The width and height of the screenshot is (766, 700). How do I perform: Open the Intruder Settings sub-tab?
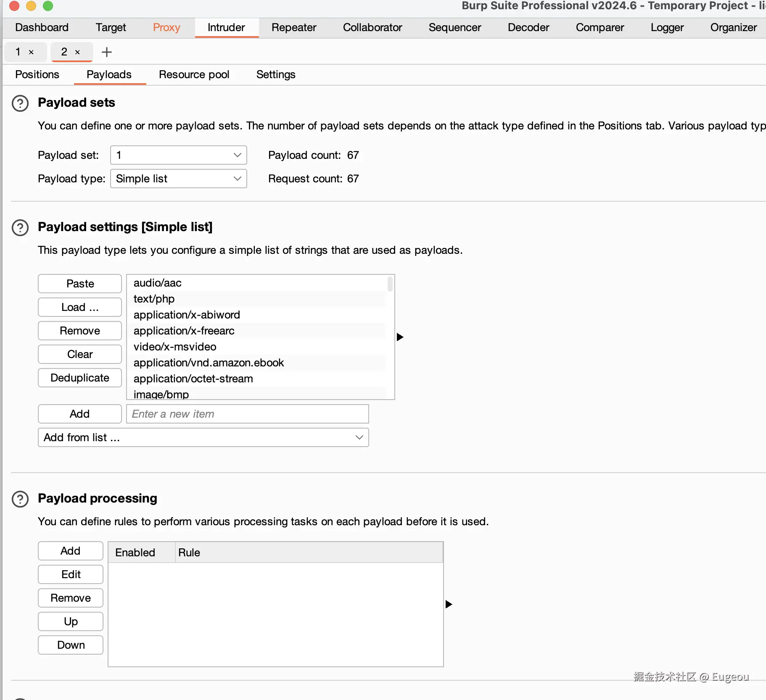(x=276, y=74)
